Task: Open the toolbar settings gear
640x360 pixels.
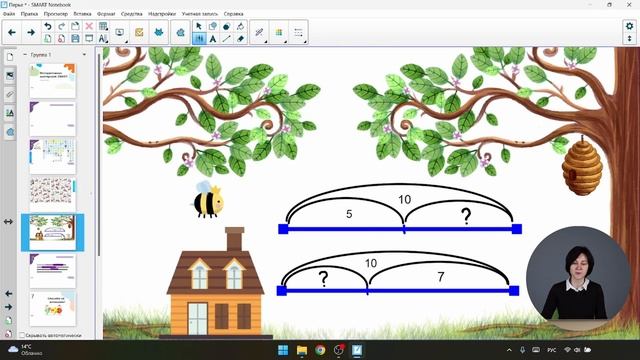Action: pyautogui.click(x=629, y=26)
